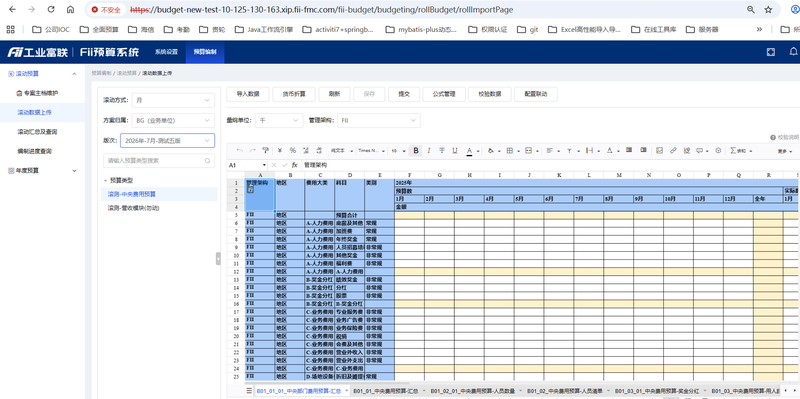
Task: Select 滚测-中央费用预算 tree item
Action: (x=132, y=194)
